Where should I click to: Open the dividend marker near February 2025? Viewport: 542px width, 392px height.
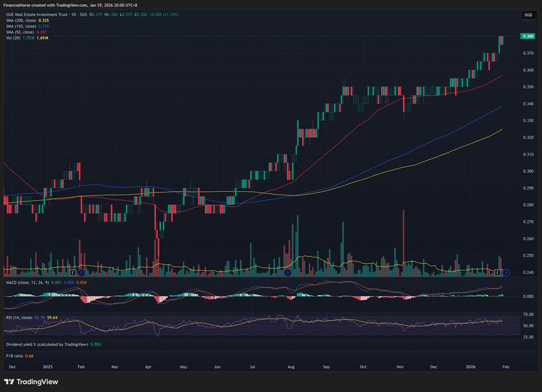(82, 273)
